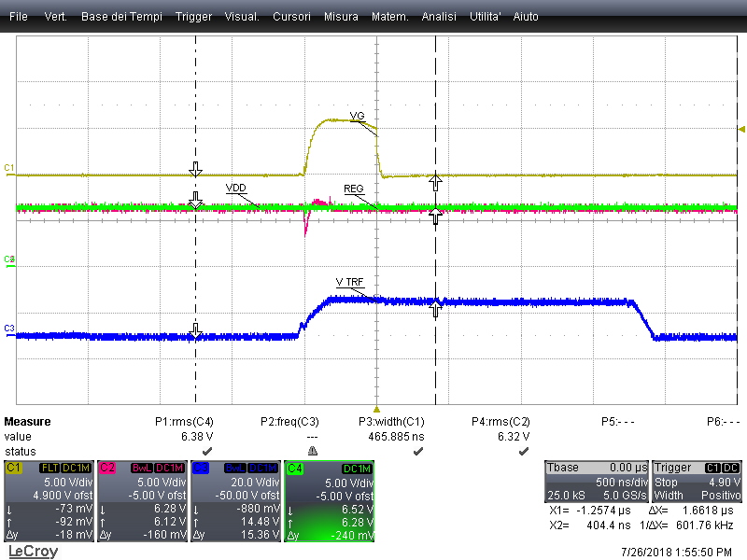This screenshot has height=560, width=747.
Task: Open the Visual. menu
Action: 242,17
